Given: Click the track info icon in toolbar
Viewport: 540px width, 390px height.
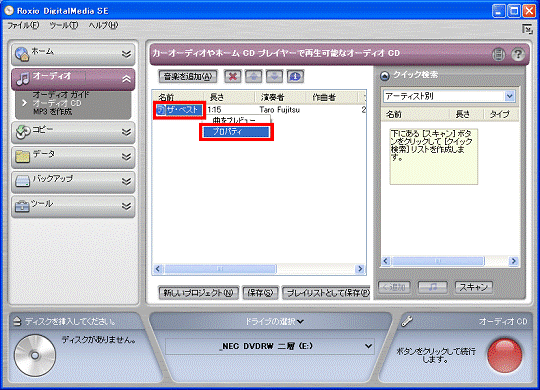Looking at the screenshot, I should pyautogui.click(x=295, y=76).
